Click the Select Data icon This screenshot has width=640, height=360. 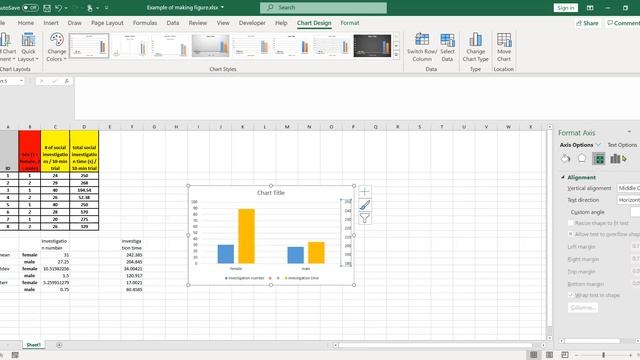447,47
